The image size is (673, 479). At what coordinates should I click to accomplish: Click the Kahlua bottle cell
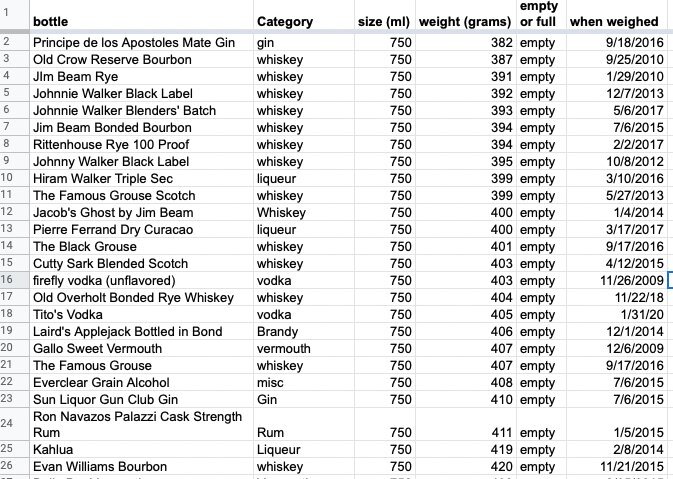tap(140, 449)
